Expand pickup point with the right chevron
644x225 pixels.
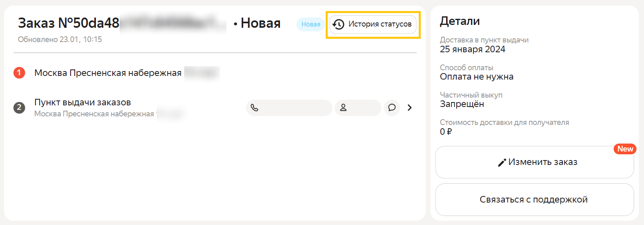click(410, 108)
